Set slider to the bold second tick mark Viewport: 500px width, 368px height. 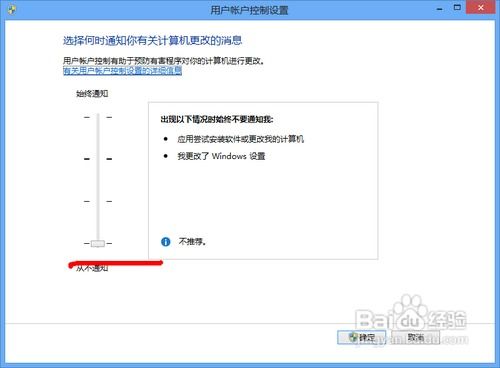(98, 159)
